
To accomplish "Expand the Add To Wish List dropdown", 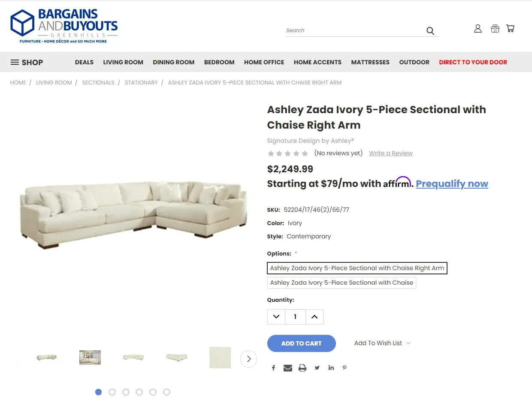I will [382, 343].
